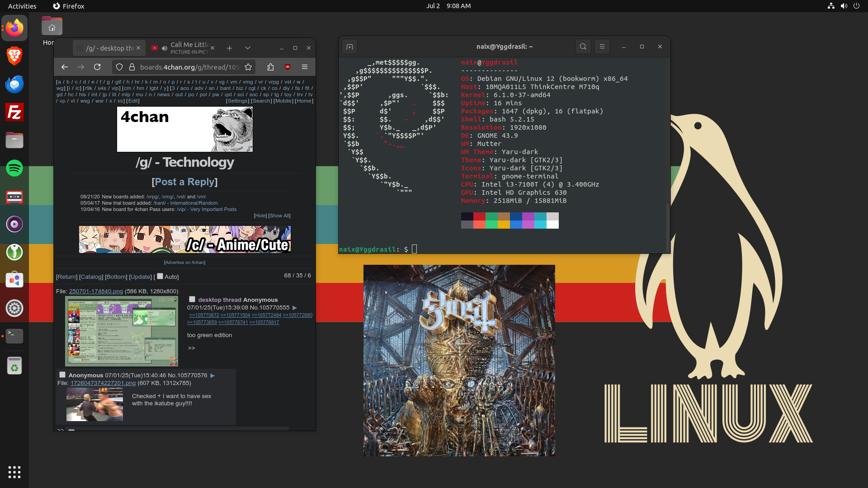Open the green desktop thread thumbnail
The image size is (868, 488).
(122, 331)
